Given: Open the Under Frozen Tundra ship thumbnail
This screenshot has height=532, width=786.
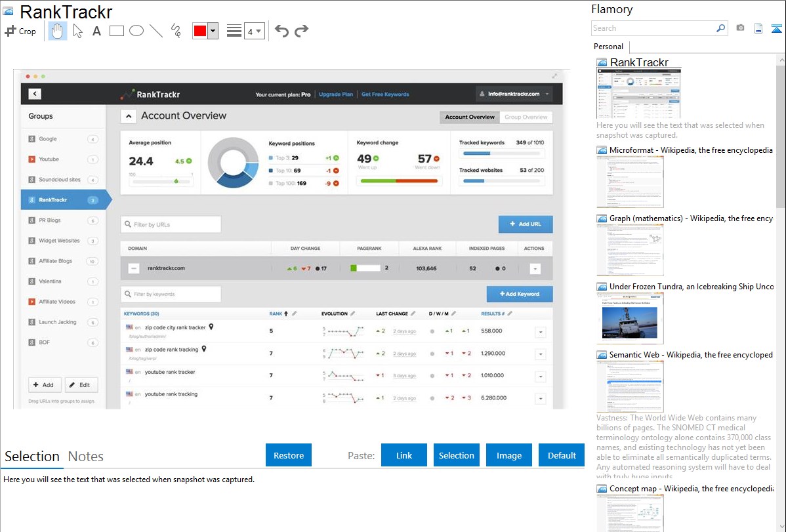Looking at the screenshot, I should [x=630, y=318].
